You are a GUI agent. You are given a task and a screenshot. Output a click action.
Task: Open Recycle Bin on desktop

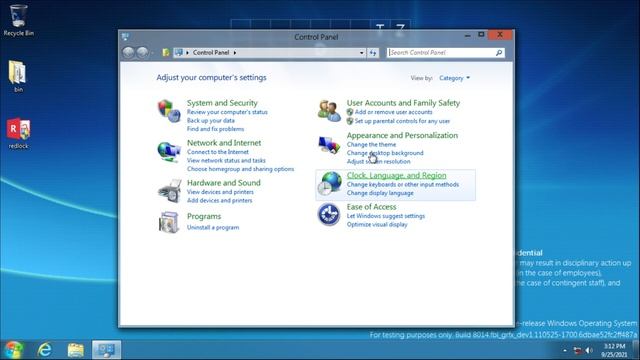[x=18, y=20]
